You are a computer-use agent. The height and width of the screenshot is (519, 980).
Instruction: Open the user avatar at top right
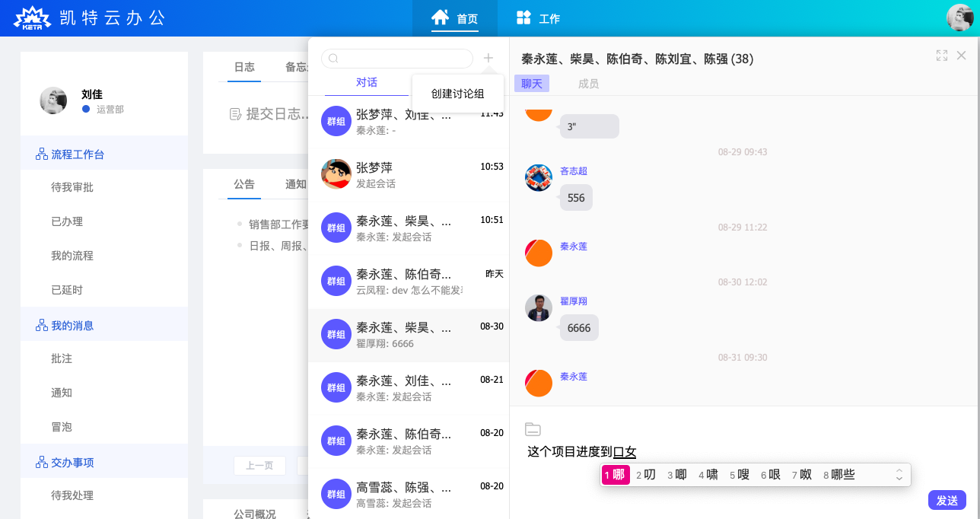960,18
